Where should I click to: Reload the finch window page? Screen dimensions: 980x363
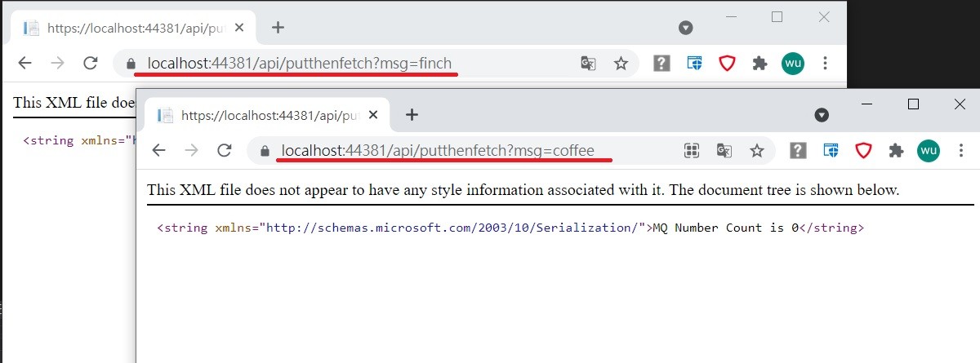(x=91, y=63)
